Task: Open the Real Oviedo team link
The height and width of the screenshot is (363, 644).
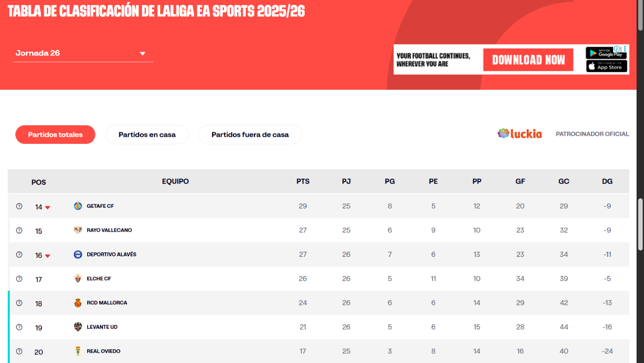Action: point(104,351)
